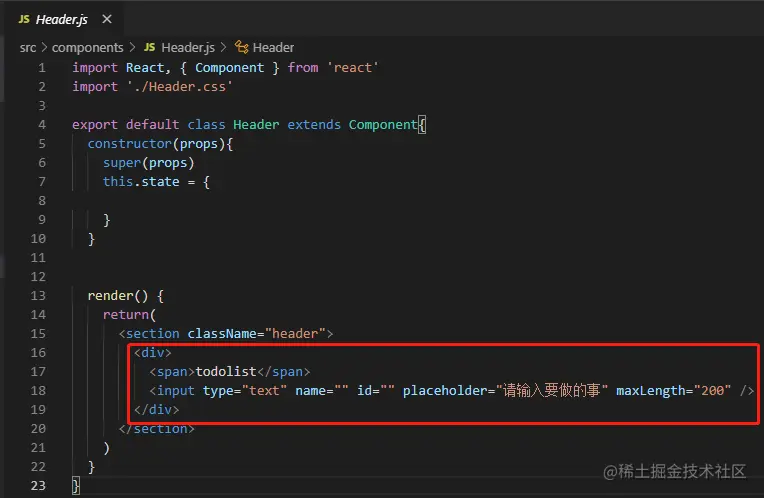Image resolution: width=764 pixels, height=498 pixels.
Task: Click the class symbol icon in breadcrumb
Action: tap(242, 47)
